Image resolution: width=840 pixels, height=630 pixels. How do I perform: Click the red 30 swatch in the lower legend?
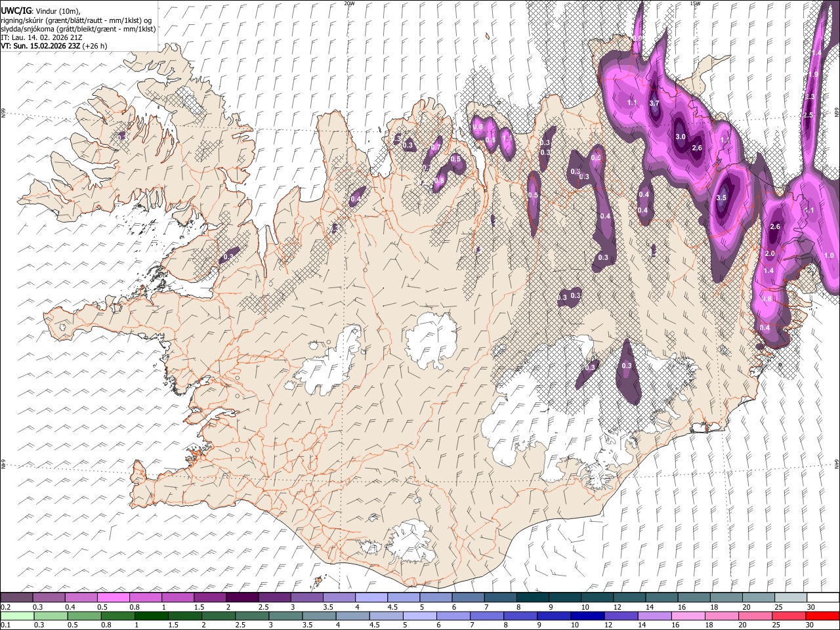[x=822, y=616]
